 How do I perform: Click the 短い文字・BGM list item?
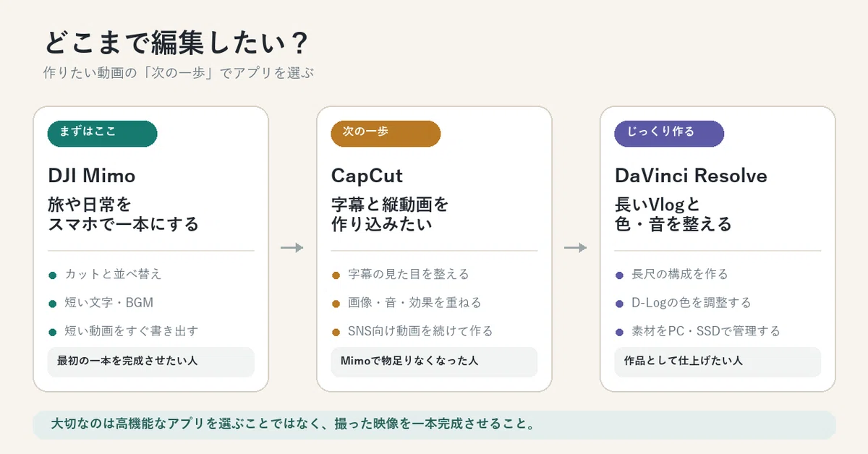(109, 303)
